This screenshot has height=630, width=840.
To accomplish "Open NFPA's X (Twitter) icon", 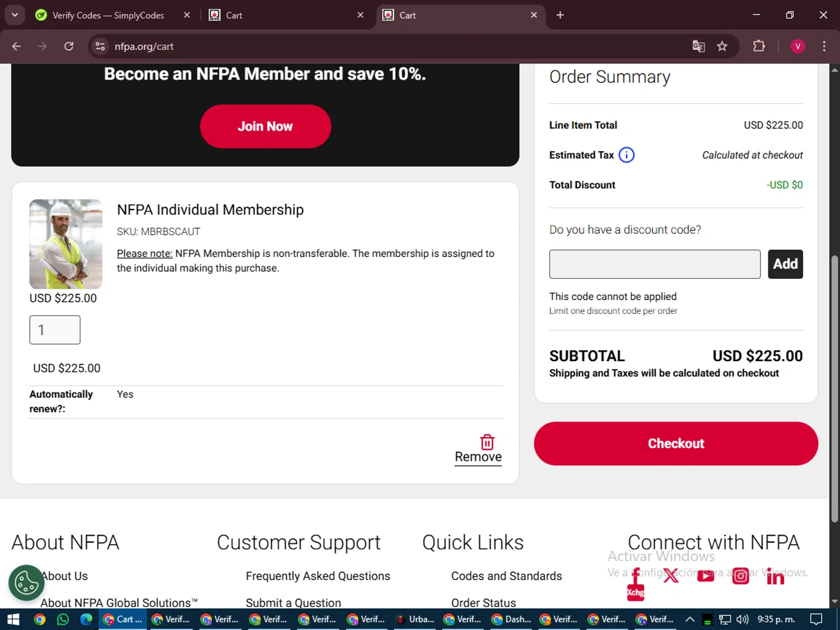I will tap(671, 576).
